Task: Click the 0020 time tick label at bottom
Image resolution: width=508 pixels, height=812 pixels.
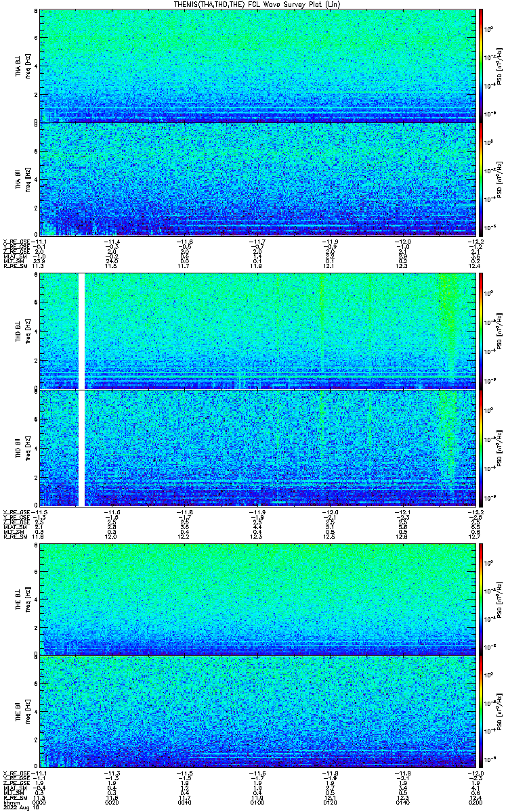Action: point(112,802)
